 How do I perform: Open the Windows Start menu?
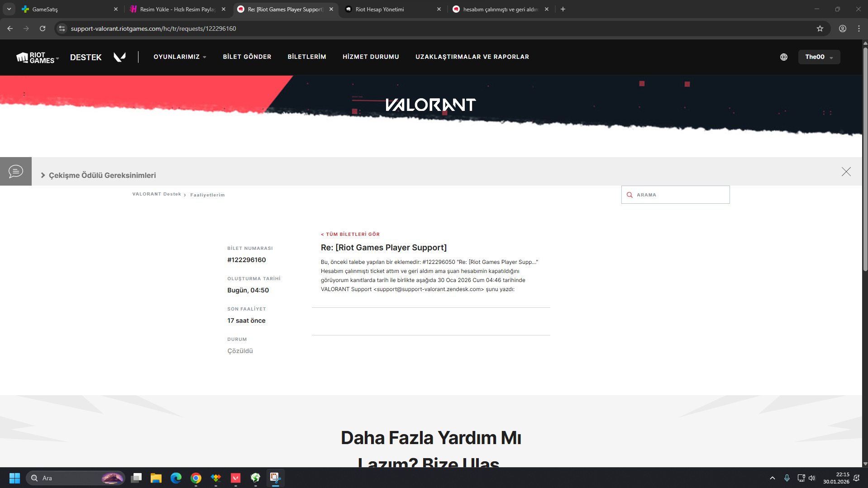[14, 478]
